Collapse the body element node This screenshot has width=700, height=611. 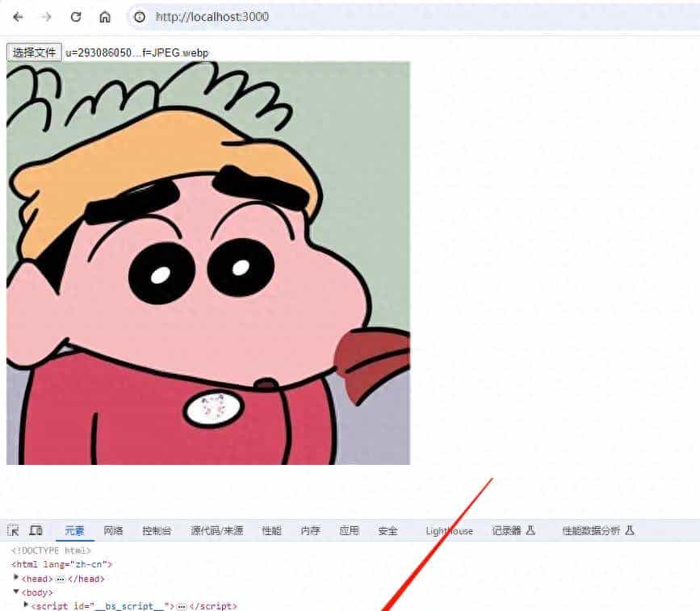point(16,592)
